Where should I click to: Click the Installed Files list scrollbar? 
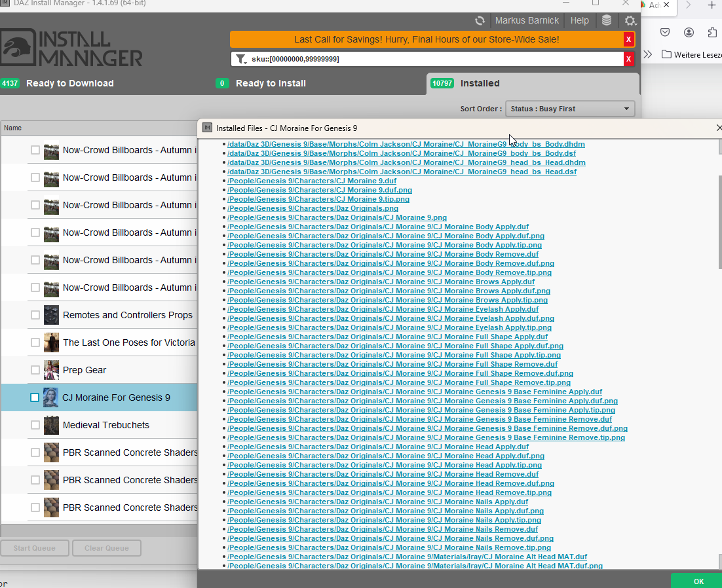[x=720, y=222]
